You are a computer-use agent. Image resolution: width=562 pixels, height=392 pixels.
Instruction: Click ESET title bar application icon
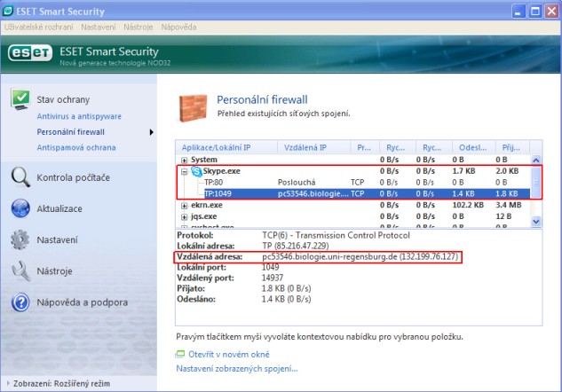point(7,12)
